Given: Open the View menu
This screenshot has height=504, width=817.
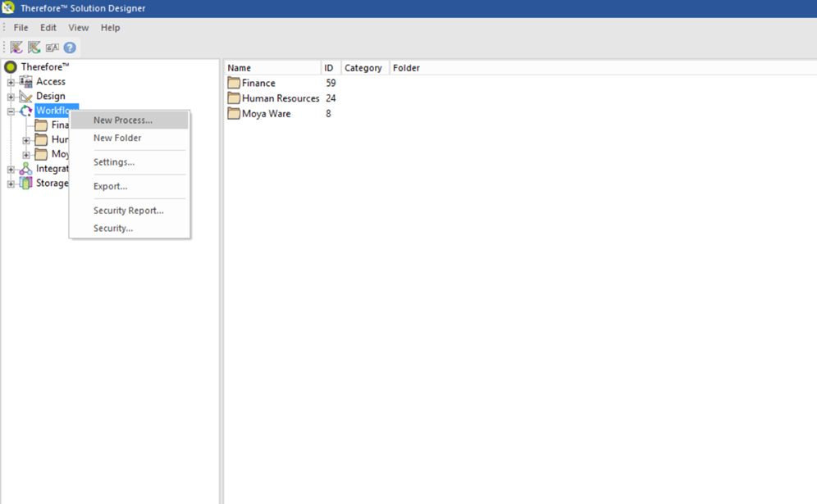Looking at the screenshot, I should [78, 27].
